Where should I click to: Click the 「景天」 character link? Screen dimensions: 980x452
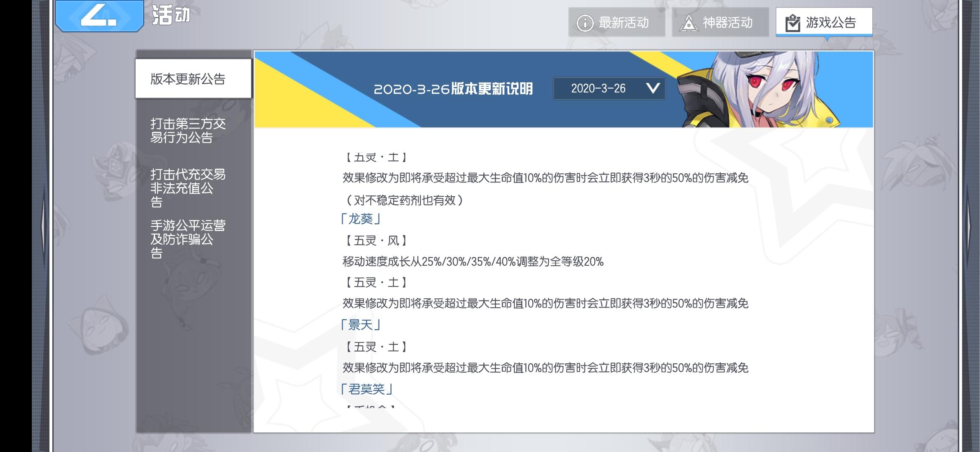[x=360, y=325]
